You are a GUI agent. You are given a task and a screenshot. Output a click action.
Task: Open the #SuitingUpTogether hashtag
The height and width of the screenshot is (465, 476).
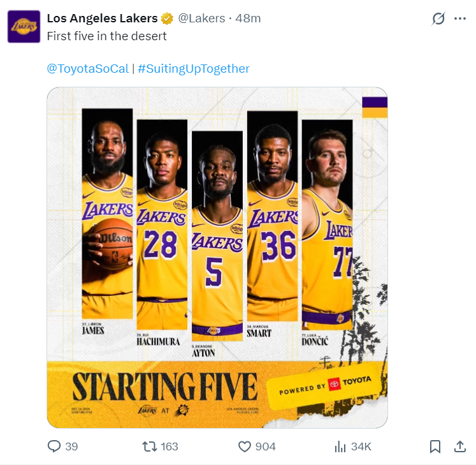(x=194, y=68)
